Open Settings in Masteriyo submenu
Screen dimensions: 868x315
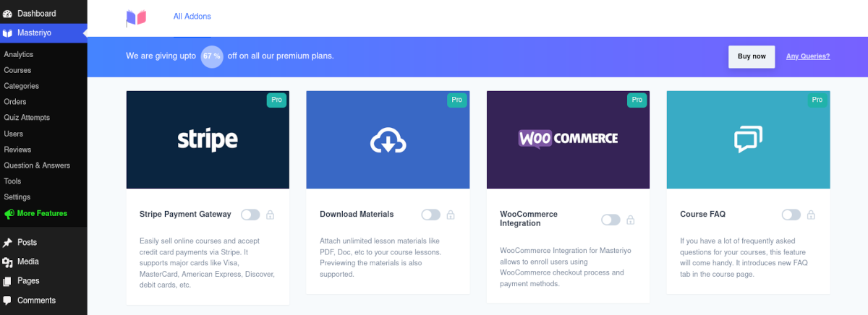(x=17, y=197)
